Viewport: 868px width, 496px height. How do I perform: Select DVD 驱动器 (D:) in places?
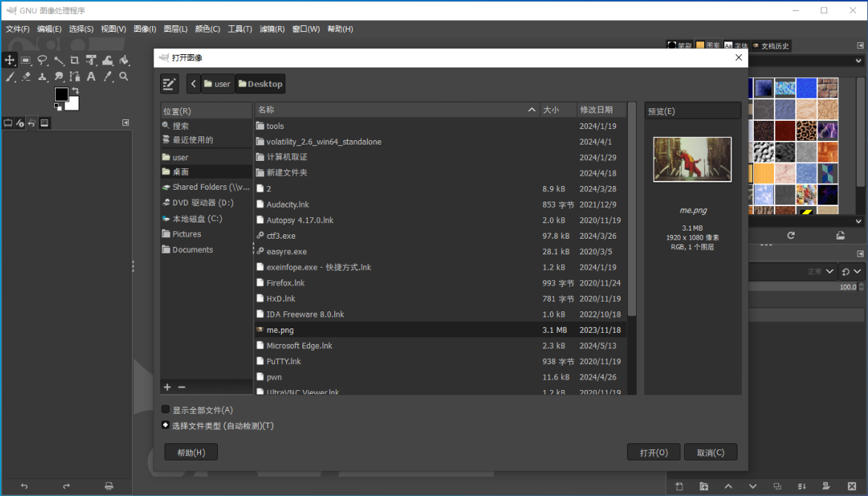pyautogui.click(x=207, y=202)
